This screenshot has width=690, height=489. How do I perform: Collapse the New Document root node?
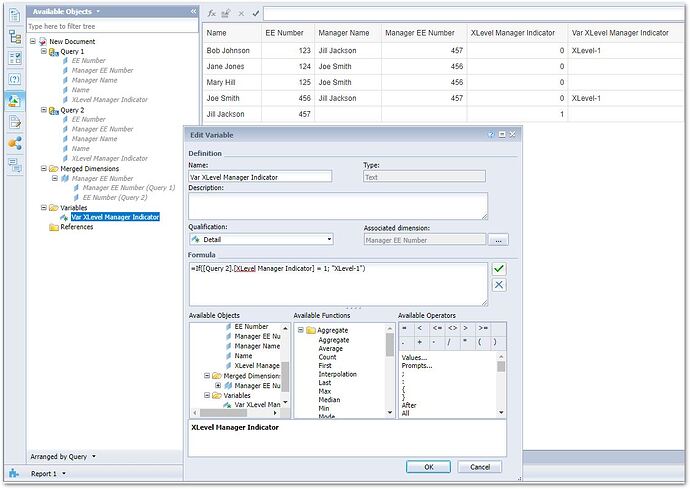pos(33,41)
